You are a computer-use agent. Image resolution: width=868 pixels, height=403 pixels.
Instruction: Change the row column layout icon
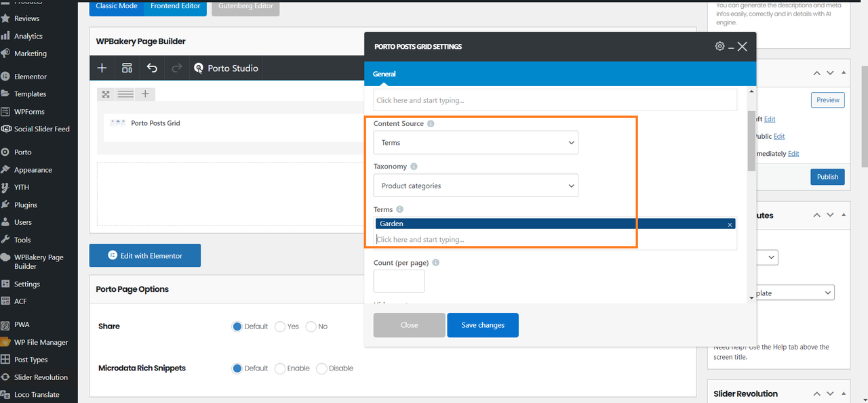[125, 93]
